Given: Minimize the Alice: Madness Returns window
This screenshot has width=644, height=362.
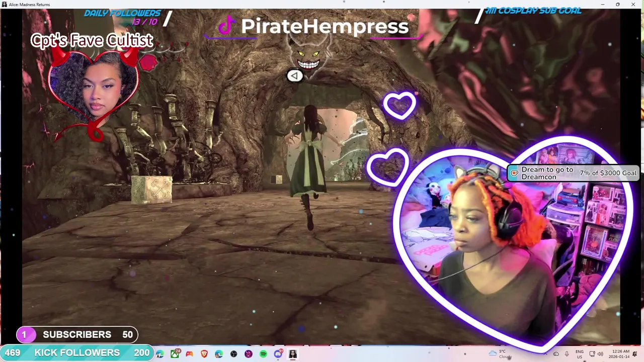Looking at the screenshot, I should click(603, 5).
